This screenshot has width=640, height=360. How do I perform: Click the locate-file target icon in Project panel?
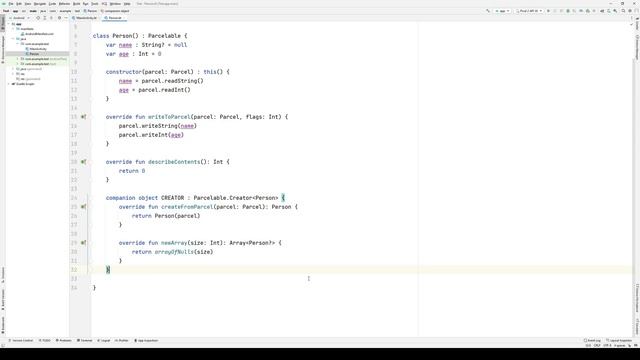point(38,18)
